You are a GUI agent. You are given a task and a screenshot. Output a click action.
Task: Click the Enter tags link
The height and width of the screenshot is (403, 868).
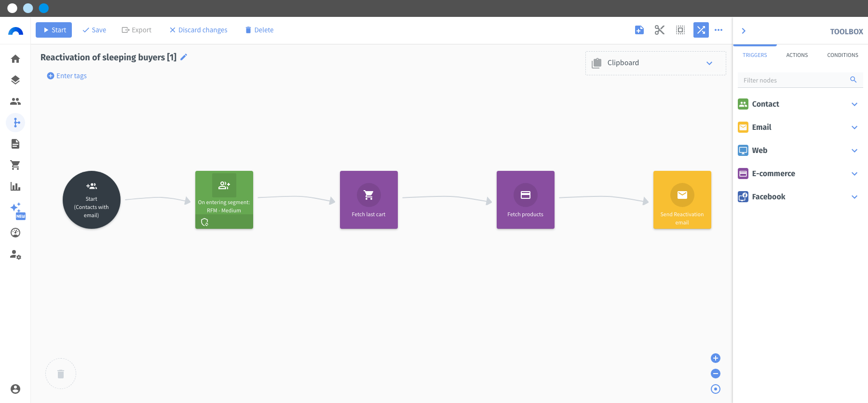67,76
